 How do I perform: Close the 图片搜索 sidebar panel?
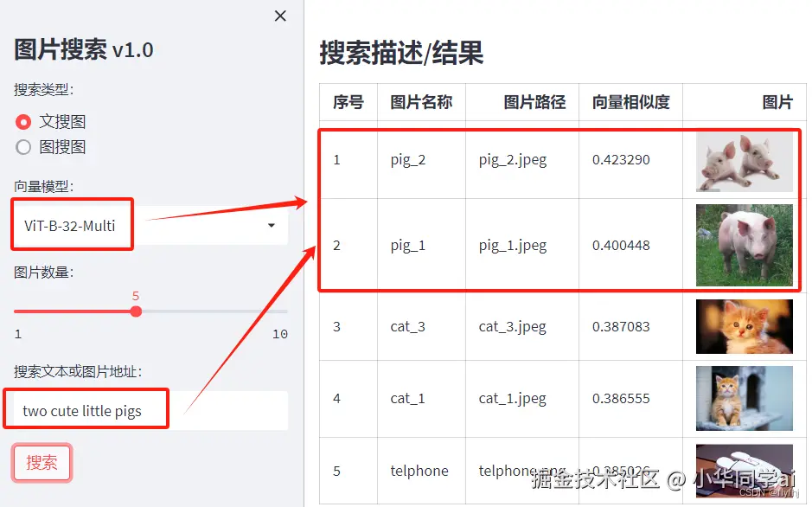pyautogui.click(x=279, y=16)
